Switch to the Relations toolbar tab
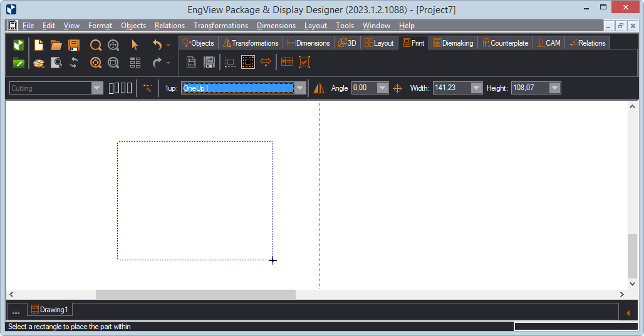The height and width of the screenshot is (336, 644). point(588,43)
